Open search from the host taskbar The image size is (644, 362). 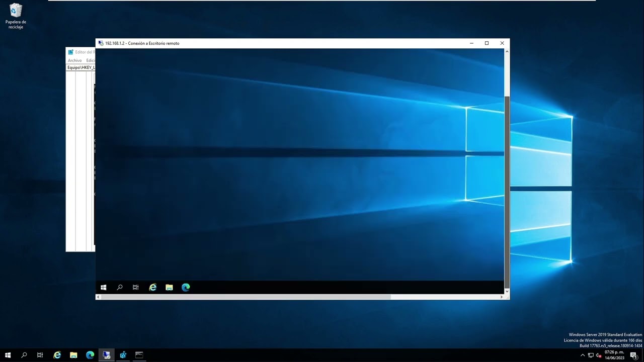(x=24, y=355)
